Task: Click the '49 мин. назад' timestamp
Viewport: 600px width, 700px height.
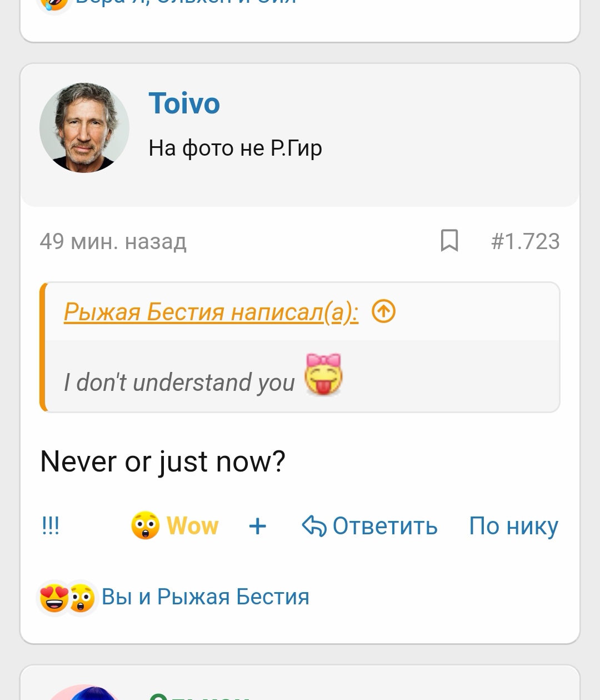Action: coord(113,241)
